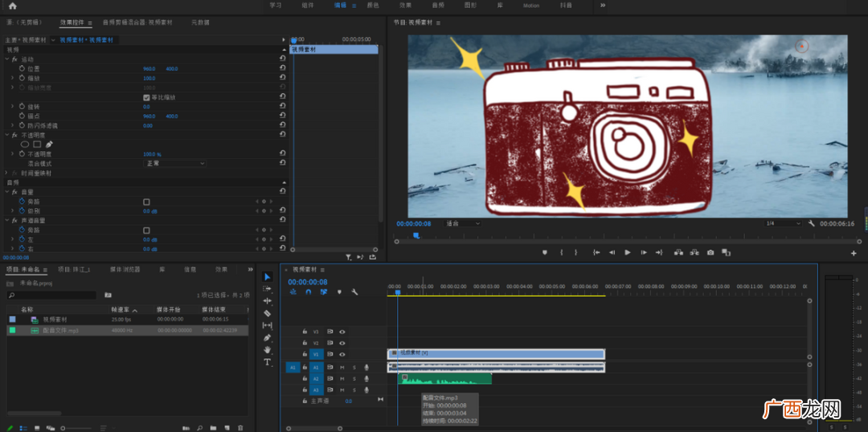Viewport: 868px width, 432px height.
Task: Toggle lock on track V1
Action: (304, 354)
